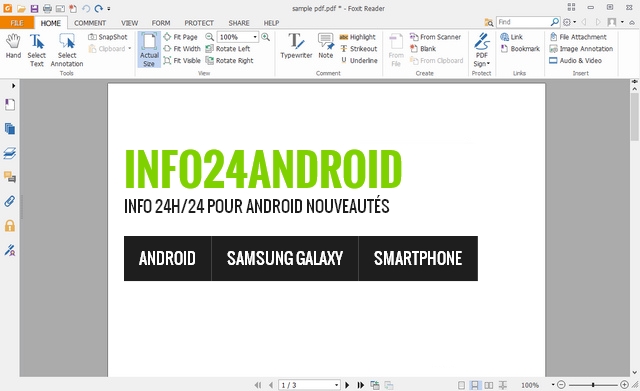The width and height of the screenshot is (640, 391).
Task: Open the Pages thumbnails panel
Action: (x=10, y=129)
